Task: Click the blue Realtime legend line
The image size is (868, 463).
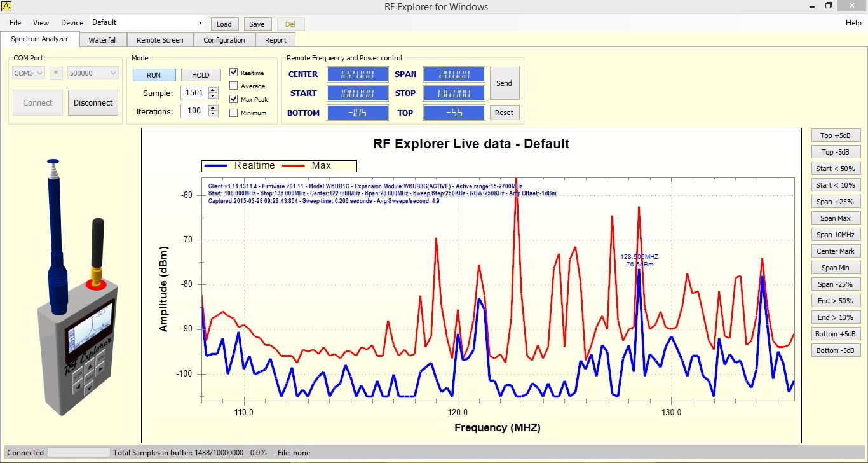Action: 216,166
